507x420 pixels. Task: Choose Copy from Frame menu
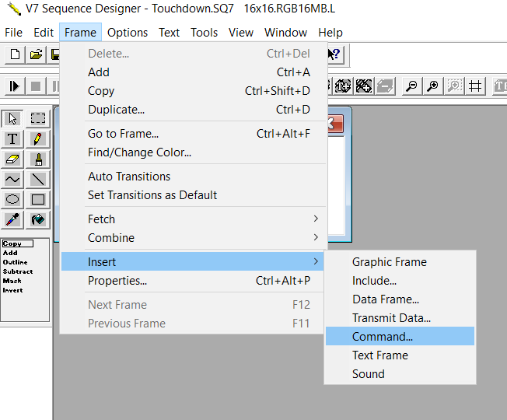pos(193,91)
